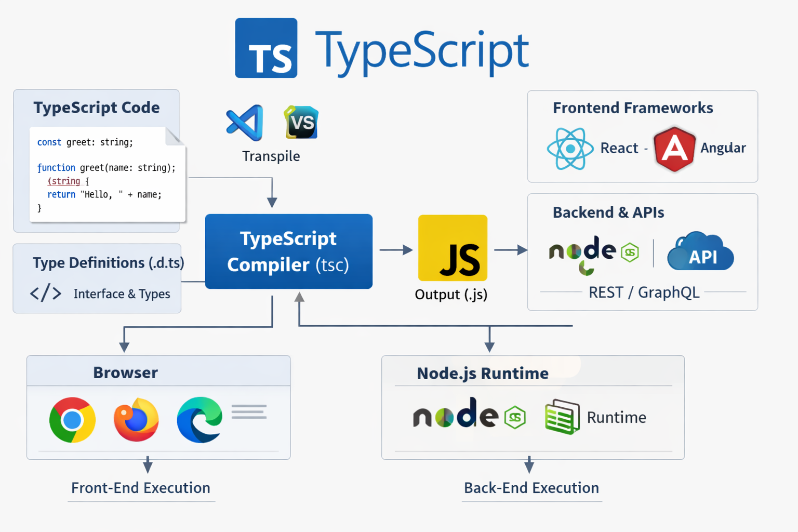798x532 pixels.
Task: Click the yellow JS output icon
Action: pyautogui.click(x=453, y=248)
